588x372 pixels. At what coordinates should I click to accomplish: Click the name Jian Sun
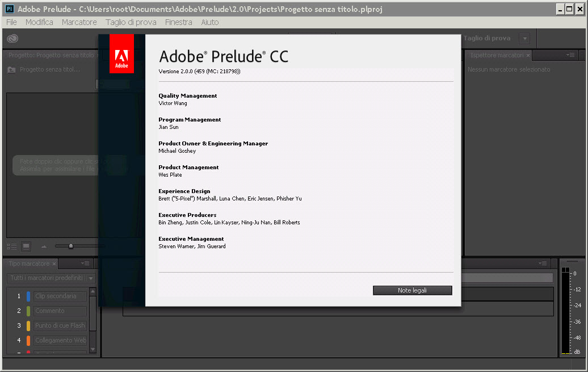[x=169, y=127]
